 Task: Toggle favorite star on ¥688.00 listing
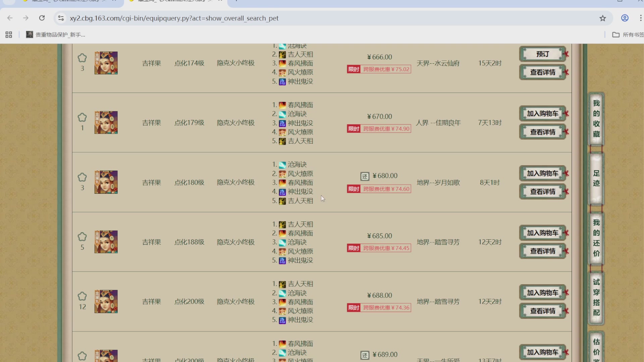(x=82, y=296)
